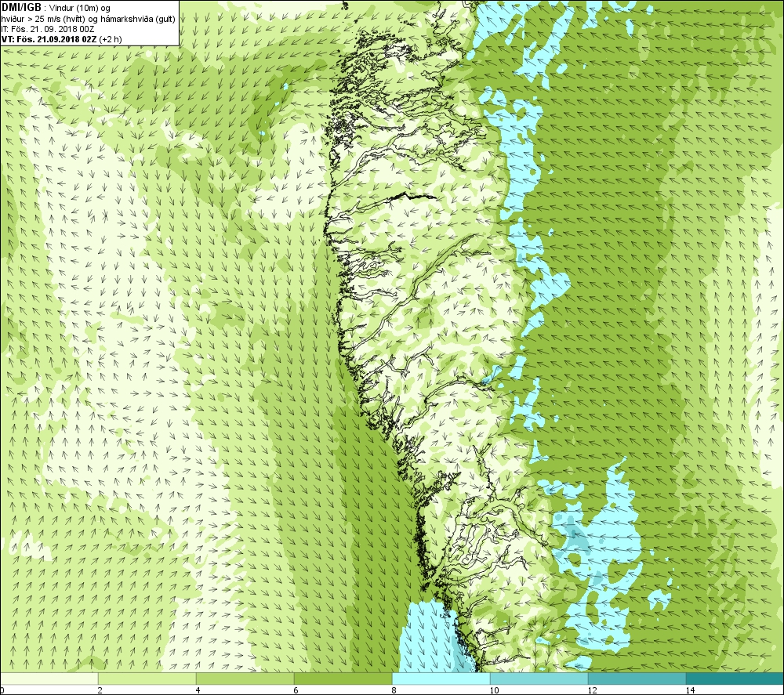Click the 'Vindur (10m) og' label
This screenshot has height=695, width=784.
coord(80,9)
